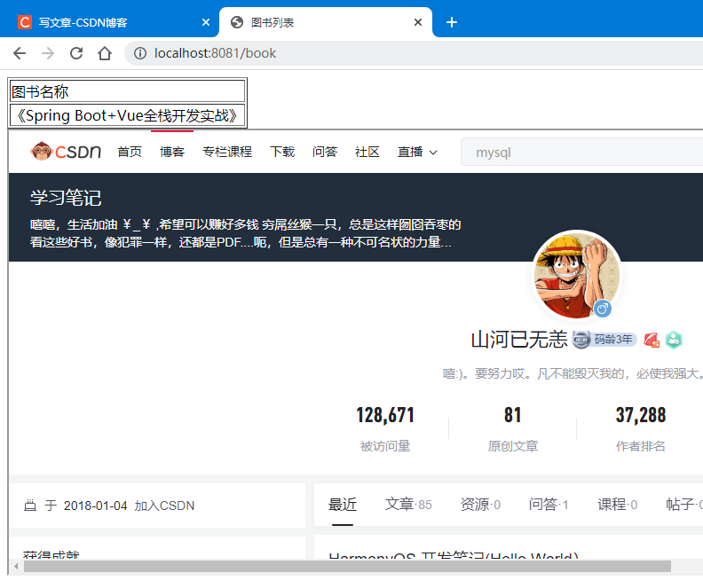
Task: Click the male gender badge on avatar
Action: pyautogui.click(x=603, y=308)
